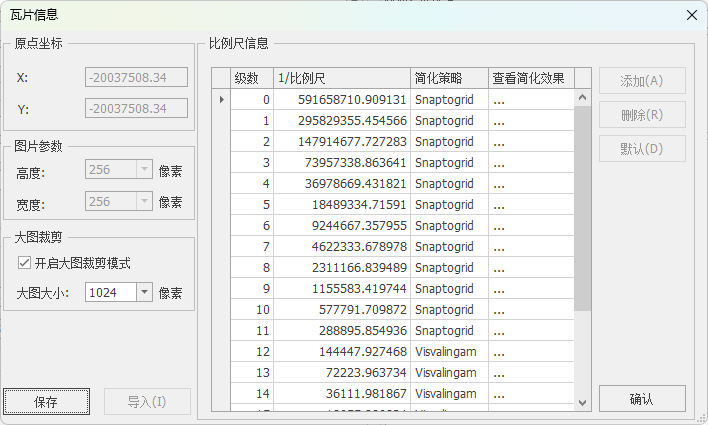Click the Confirm (确认) button
This screenshot has width=708, height=425.
coord(642,399)
